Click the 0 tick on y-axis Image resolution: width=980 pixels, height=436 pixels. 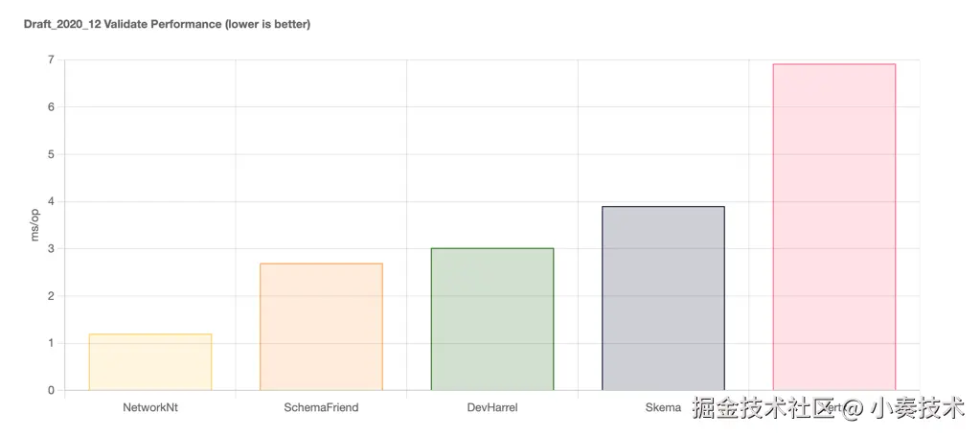click(x=50, y=391)
